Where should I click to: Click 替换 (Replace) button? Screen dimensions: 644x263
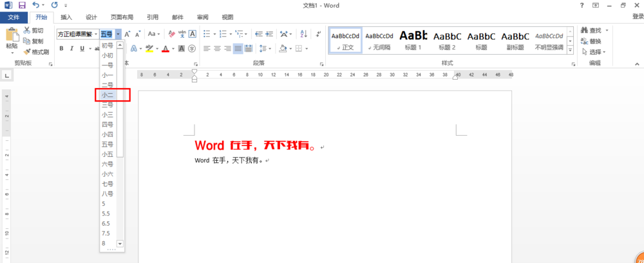[x=594, y=41]
